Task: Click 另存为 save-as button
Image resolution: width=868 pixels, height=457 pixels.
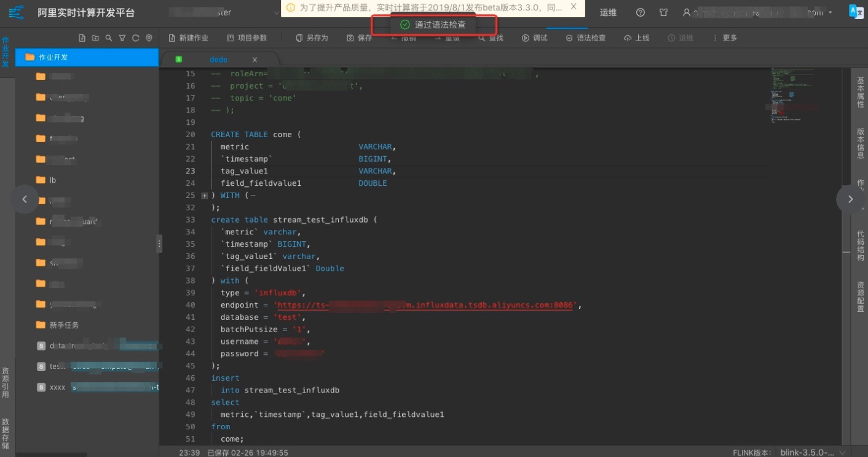Action: 312,38
